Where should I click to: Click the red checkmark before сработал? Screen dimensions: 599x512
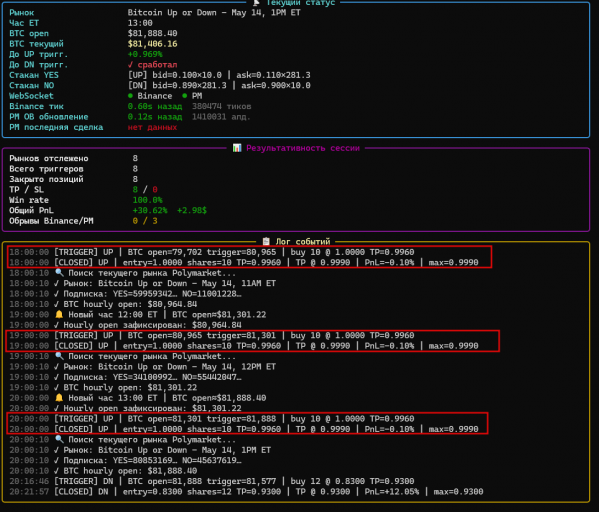point(130,65)
